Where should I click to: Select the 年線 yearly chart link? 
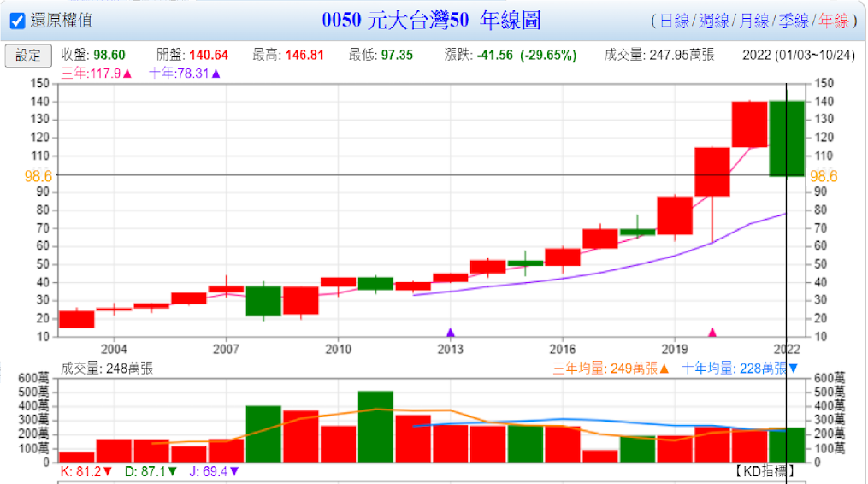(834, 21)
